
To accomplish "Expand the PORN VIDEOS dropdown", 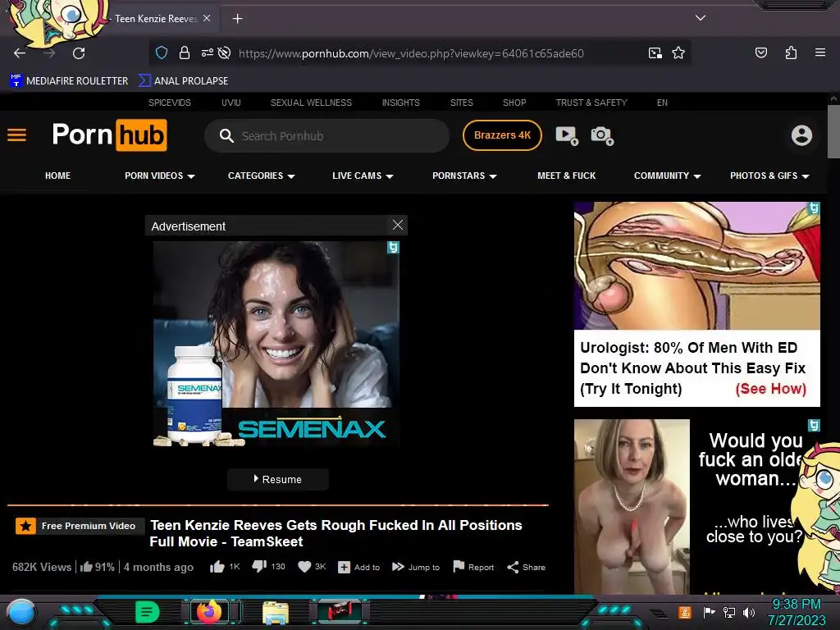I will click(x=160, y=176).
